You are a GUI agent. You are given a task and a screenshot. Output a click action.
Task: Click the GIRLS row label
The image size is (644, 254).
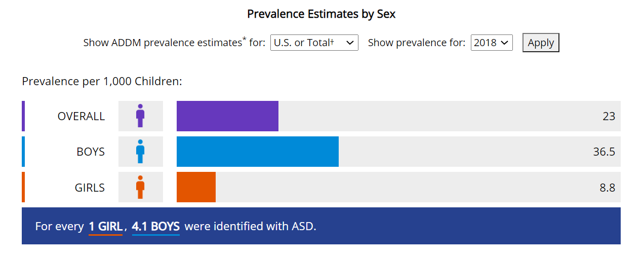point(90,187)
